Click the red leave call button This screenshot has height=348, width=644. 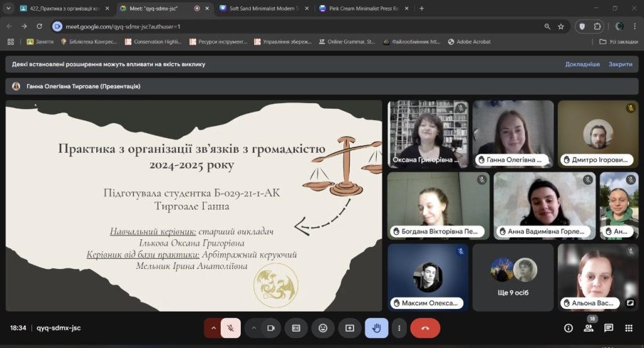point(425,328)
